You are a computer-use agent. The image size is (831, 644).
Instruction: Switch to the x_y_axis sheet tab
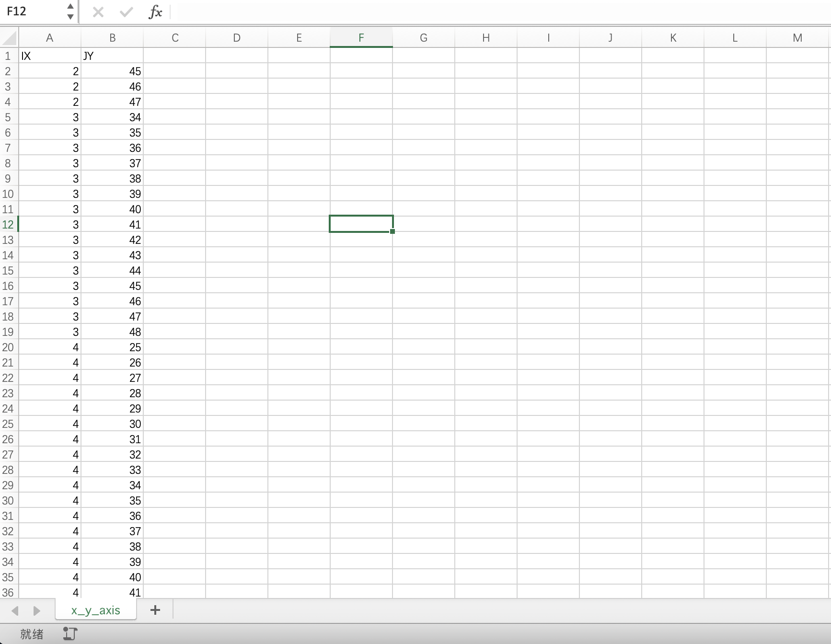pyautogui.click(x=96, y=610)
